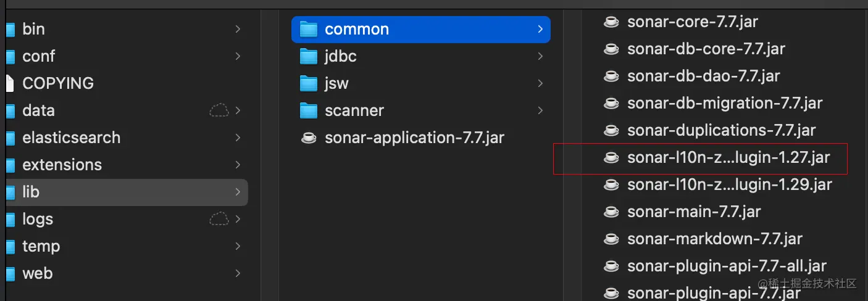Screen dimensions: 868x301
Task: Select the conf folder
Action: pyautogui.click(x=38, y=56)
